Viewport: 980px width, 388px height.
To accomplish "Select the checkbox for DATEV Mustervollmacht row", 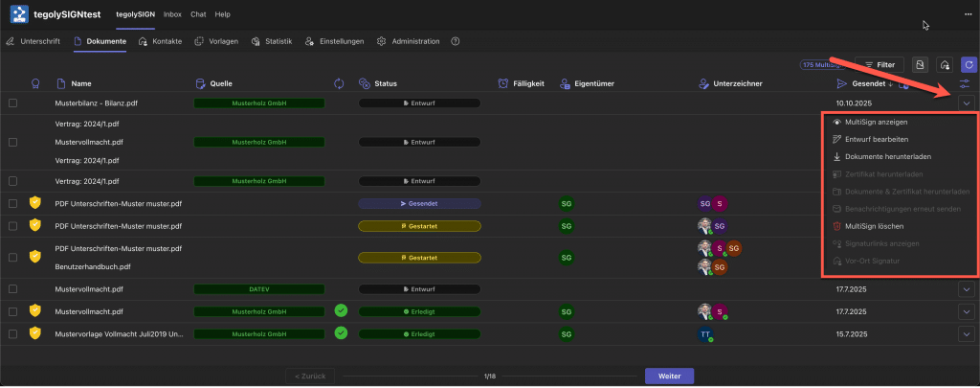I will click(x=13, y=288).
